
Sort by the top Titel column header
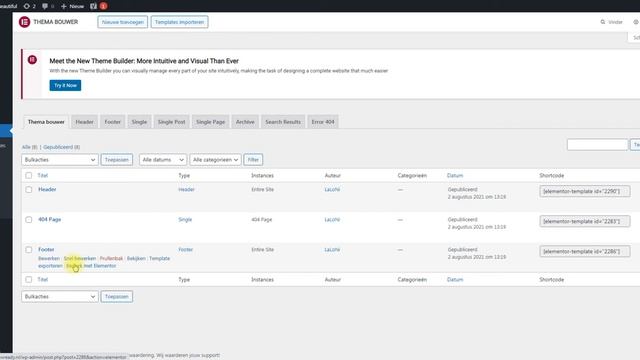coord(43,176)
